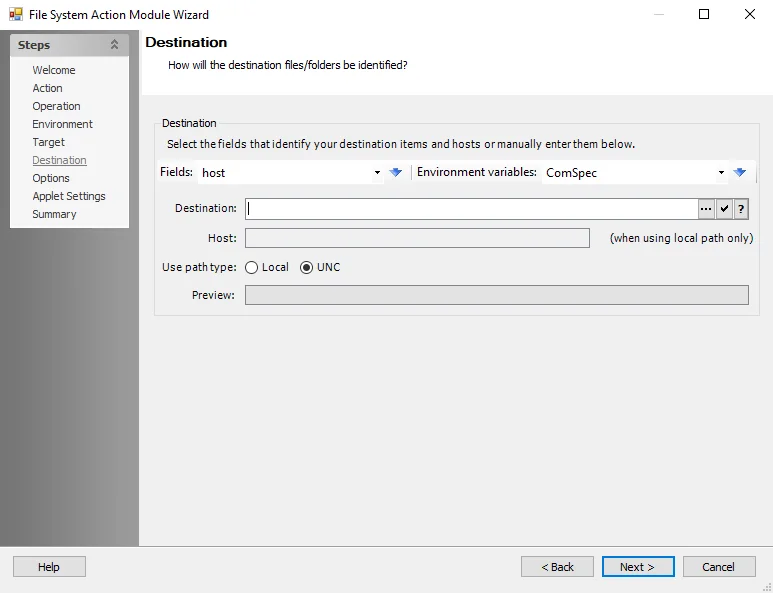Select the Destination step in sidebar

tap(59, 160)
